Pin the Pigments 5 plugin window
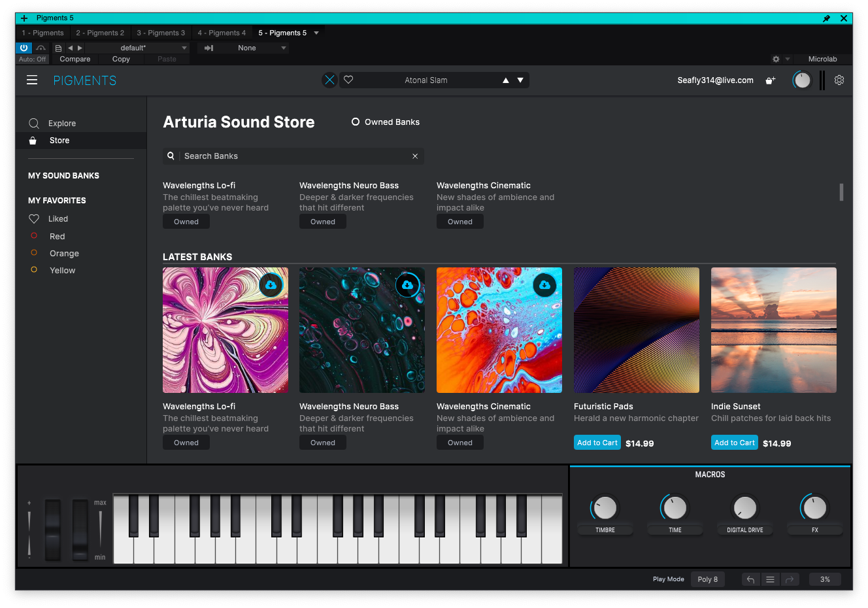 click(826, 18)
